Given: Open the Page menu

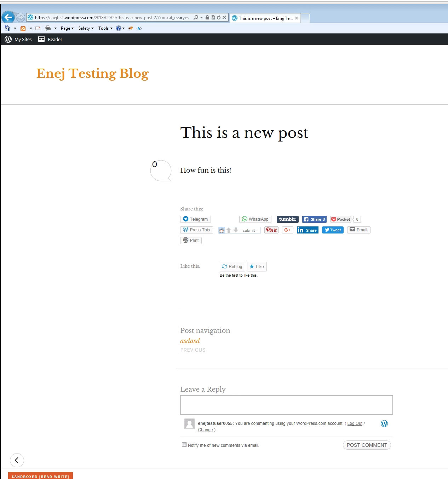Looking at the screenshot, I should click(67, 28).
